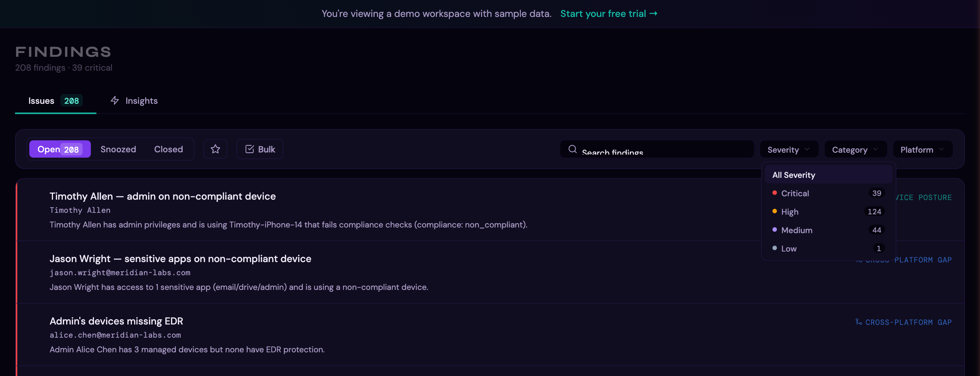Screen dimensions: 980x376
Task: Click the High count badge 124
Action: [874, 212]
